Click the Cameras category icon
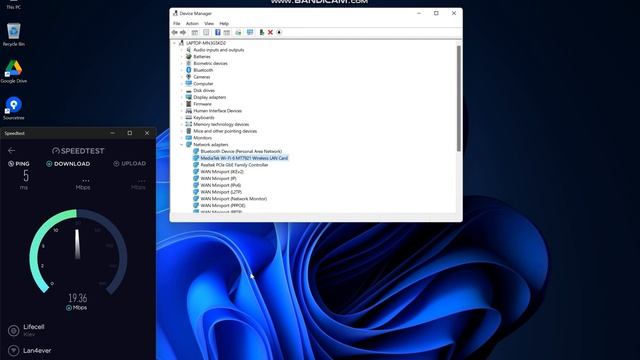 pyautogui.click(x=189, y=77)
